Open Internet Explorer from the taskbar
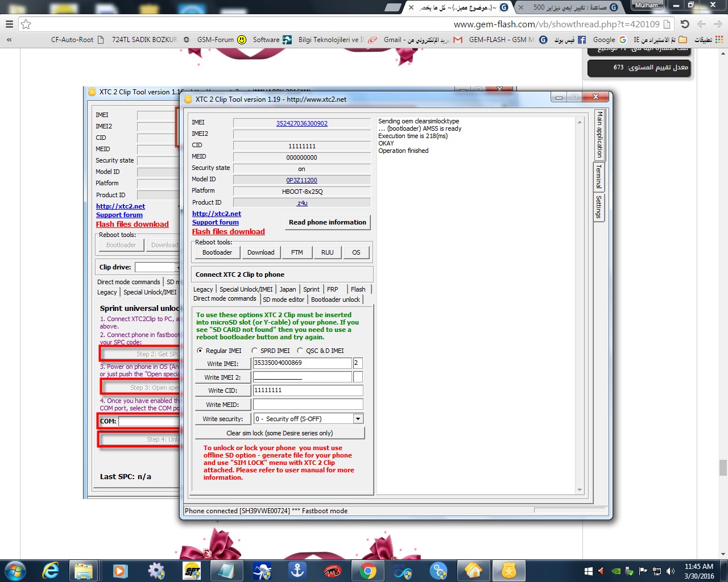 51,570
